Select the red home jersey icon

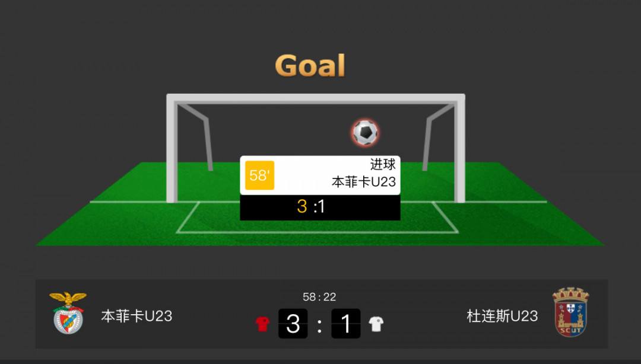click(x=262, y=324)
